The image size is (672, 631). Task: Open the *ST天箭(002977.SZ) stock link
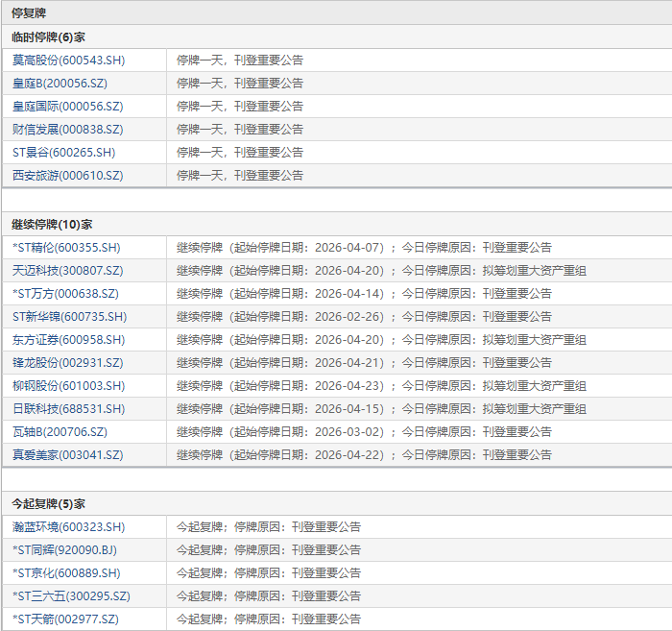tap(65, 619)
